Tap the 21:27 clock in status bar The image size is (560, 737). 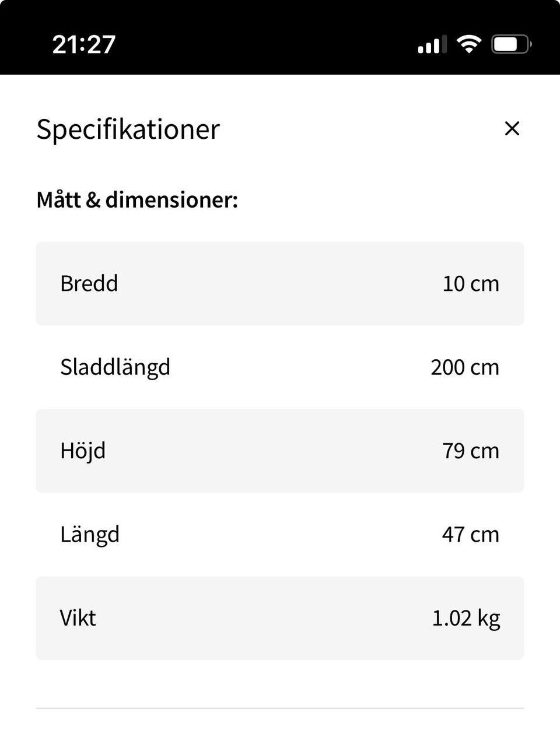point(84,44)
